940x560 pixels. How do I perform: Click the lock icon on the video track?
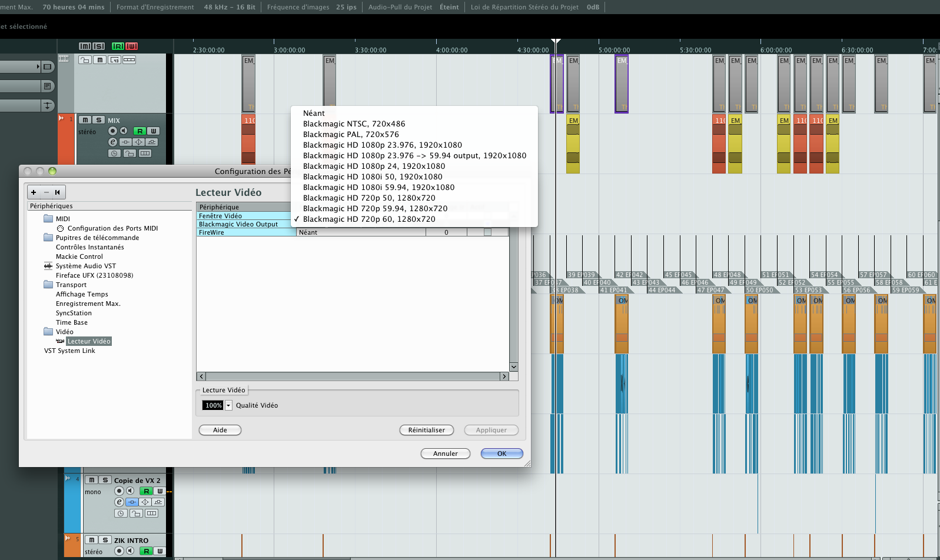[85, 59]
